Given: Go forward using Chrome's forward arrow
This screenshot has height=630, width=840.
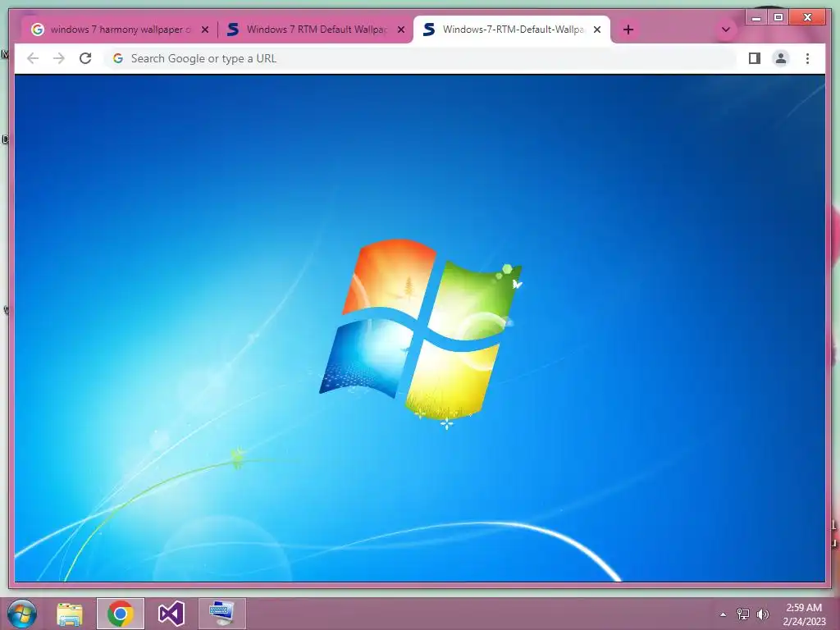Looking at the screenshot, I should [59, 58].
